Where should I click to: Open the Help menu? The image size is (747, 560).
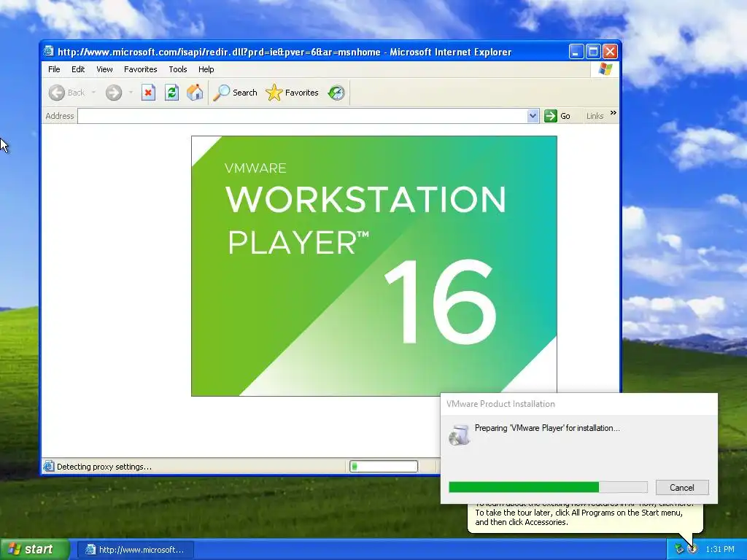(206, 69)
